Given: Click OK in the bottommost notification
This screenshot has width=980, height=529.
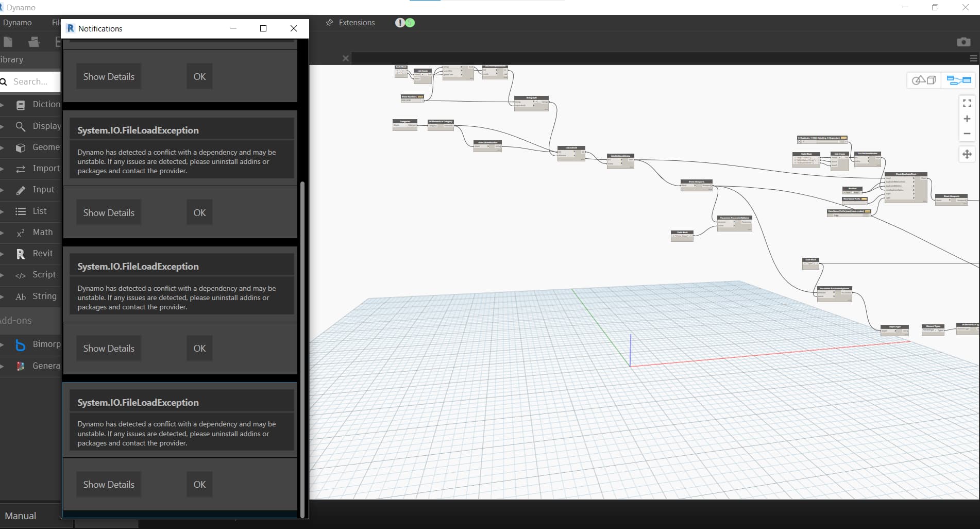Looking at the screenshot, I should pos(199,485).
